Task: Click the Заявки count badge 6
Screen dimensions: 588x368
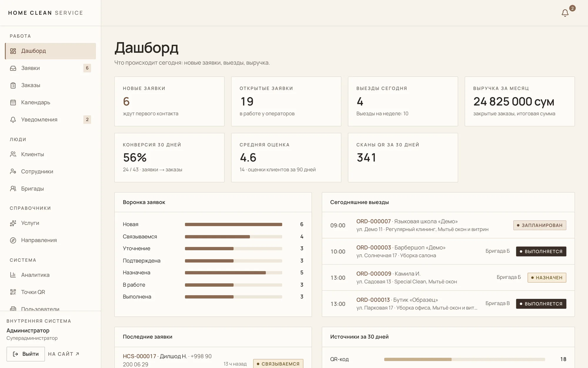Action: tap(87, 68)
